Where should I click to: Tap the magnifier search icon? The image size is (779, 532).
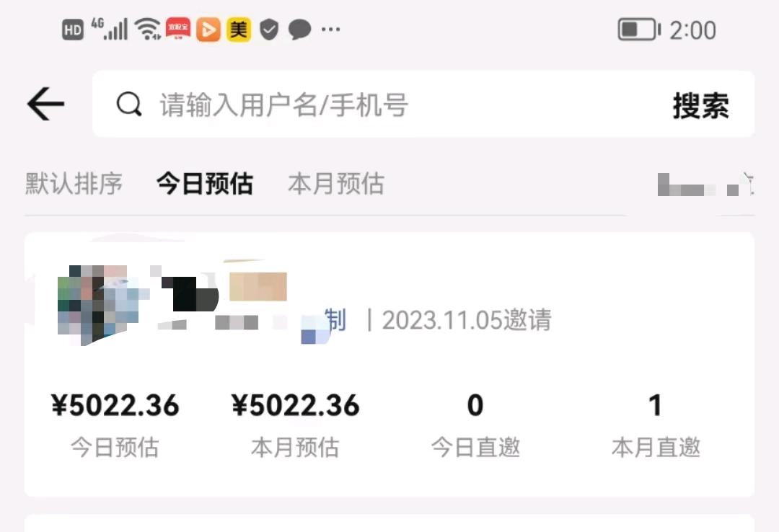point(129,105)
